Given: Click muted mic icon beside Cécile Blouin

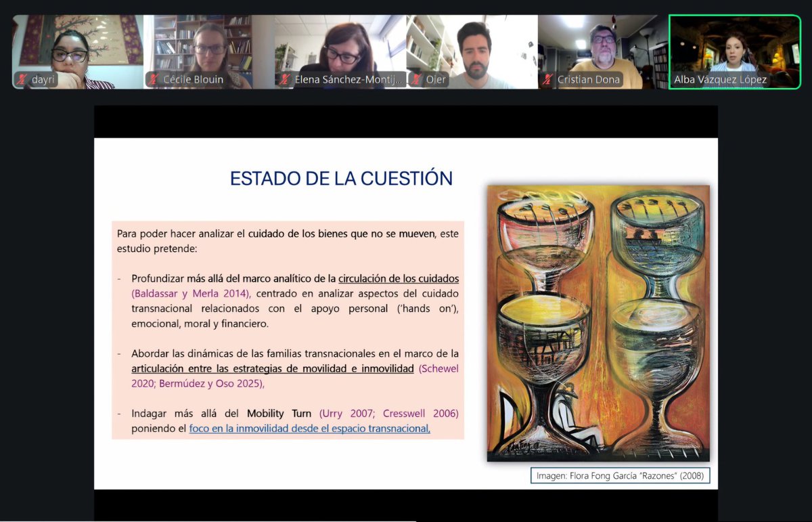Looking at the screenshot, I should coord(154,79).
